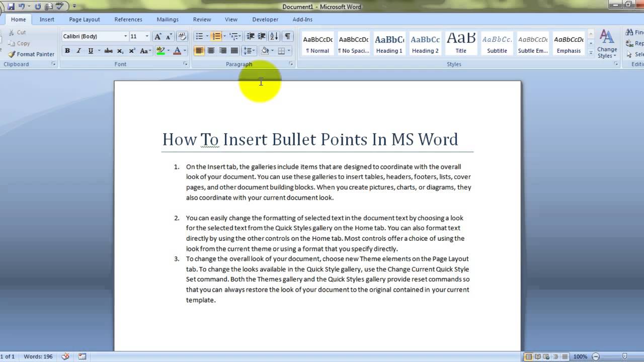Click the Undo arrow icon
Image resolution: width=644 pixels, height=362 pixels.
tap(22, 7)
